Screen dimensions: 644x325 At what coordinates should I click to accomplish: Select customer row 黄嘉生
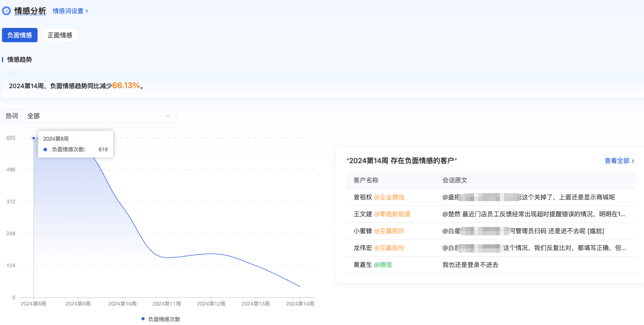[491, 265]
